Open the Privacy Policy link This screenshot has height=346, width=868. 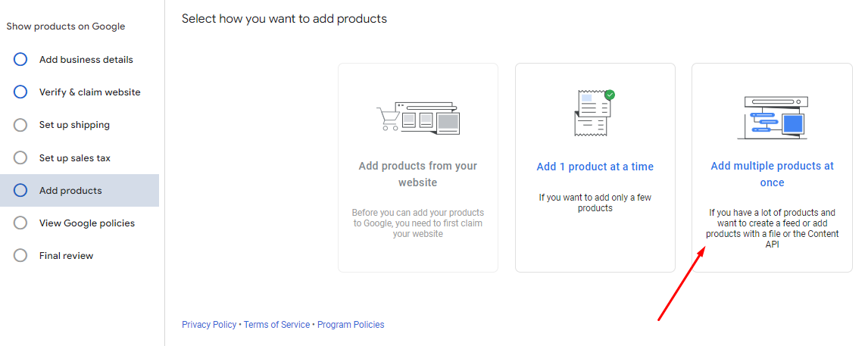click(209, 325)
